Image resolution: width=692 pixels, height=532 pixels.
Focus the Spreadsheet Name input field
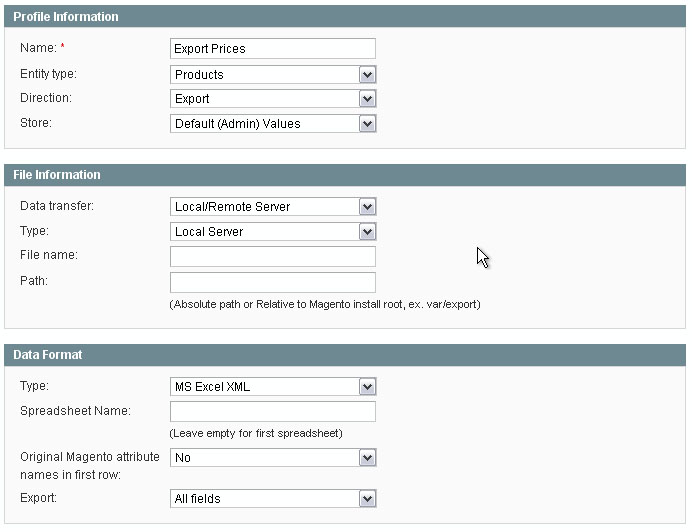coord(273,411)
